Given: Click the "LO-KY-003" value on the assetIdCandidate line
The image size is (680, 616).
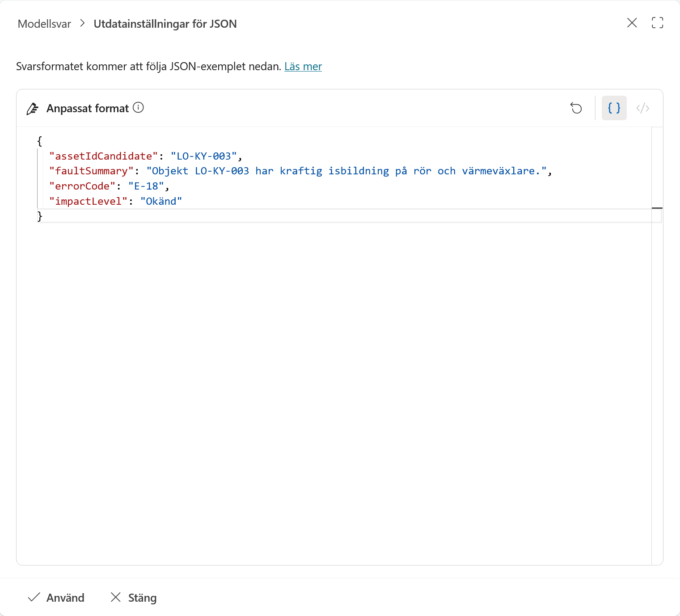Looking at the screenshot, I should [x=204, y=156].
